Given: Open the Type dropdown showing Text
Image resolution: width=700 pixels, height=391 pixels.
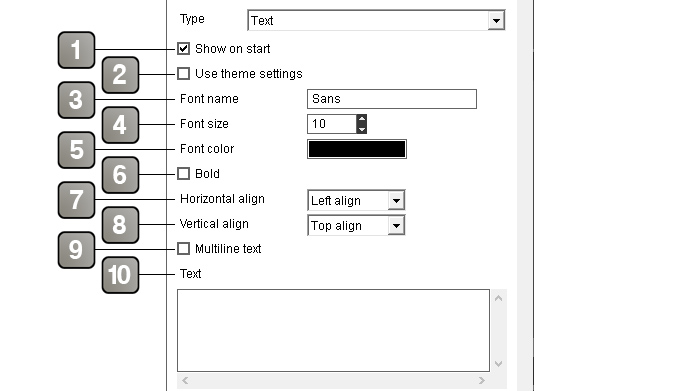Looking at the screenshot, I should tap(376, 21).
